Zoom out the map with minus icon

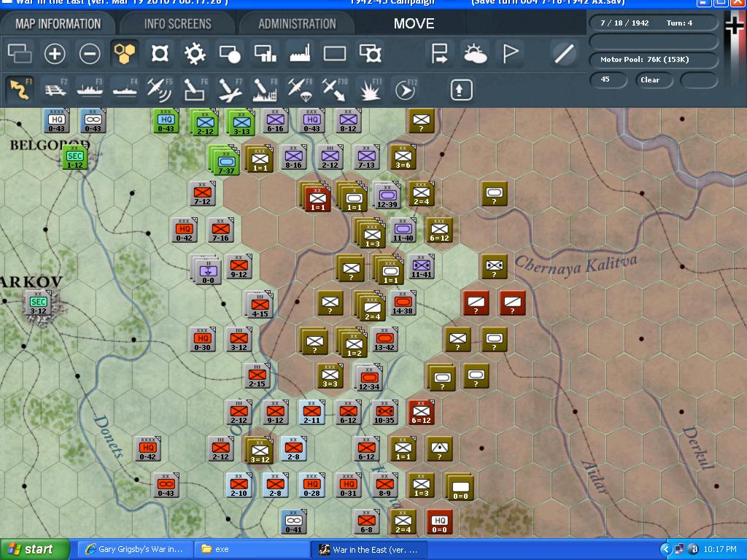pyautogui.click(x=90, y=53)
